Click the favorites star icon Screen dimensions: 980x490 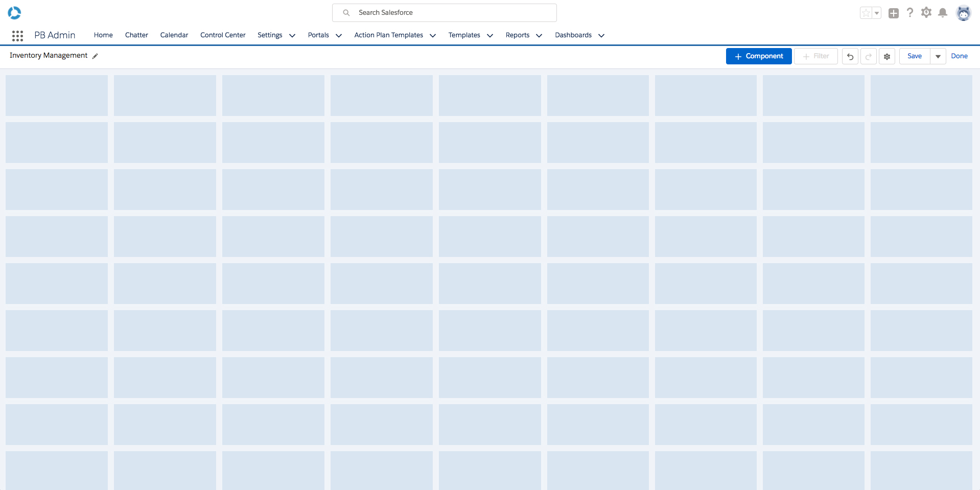point(866,13)
